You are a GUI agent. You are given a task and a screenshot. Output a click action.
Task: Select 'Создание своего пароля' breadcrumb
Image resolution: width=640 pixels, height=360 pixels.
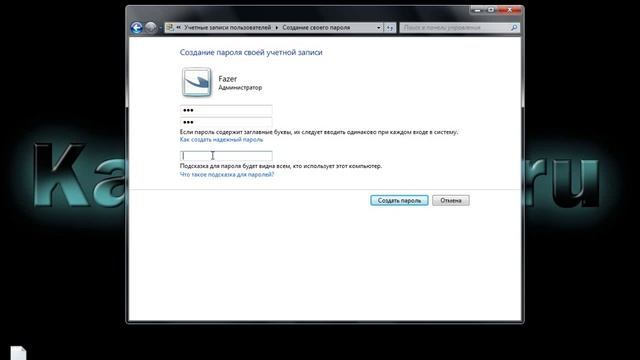pyautogui.click(x=316, y=28)
